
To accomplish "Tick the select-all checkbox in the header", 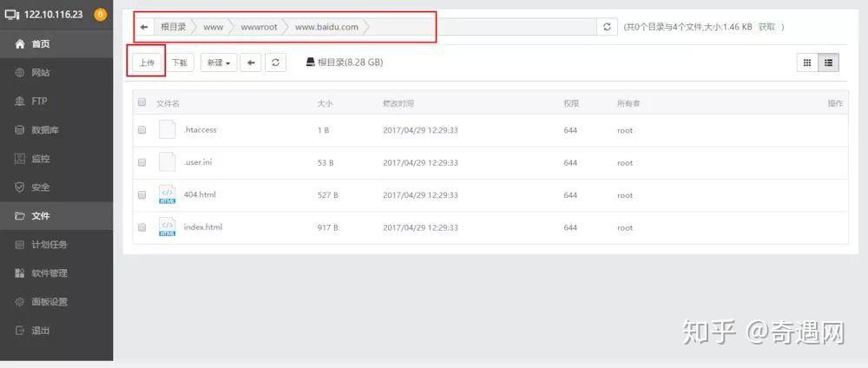I will [x=141, y=102].
